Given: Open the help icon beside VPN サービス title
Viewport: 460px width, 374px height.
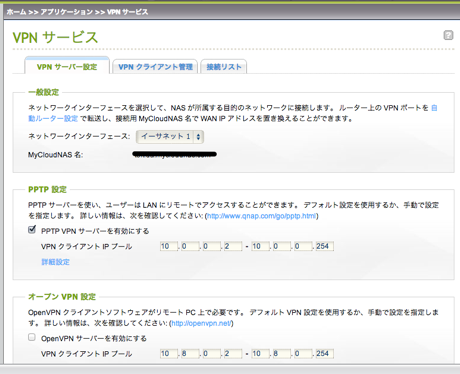Looking at the screenshot, I should pyautogui.click(x=448, y=35).
